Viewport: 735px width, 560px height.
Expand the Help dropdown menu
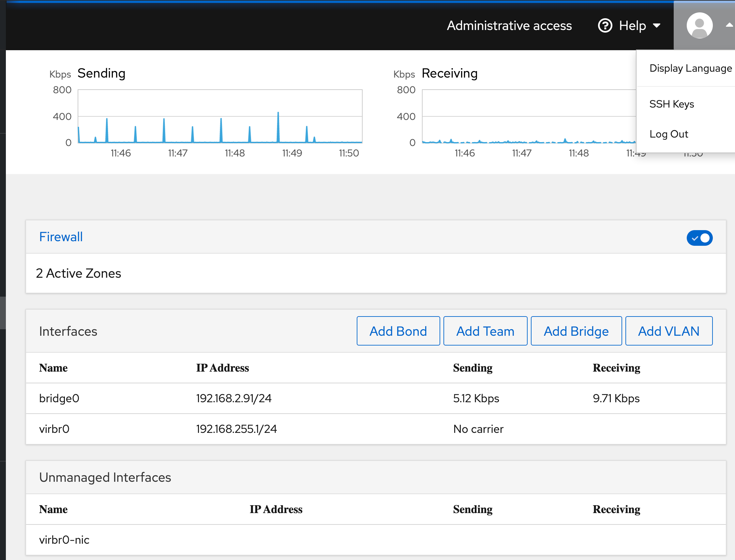coord(633,25)
